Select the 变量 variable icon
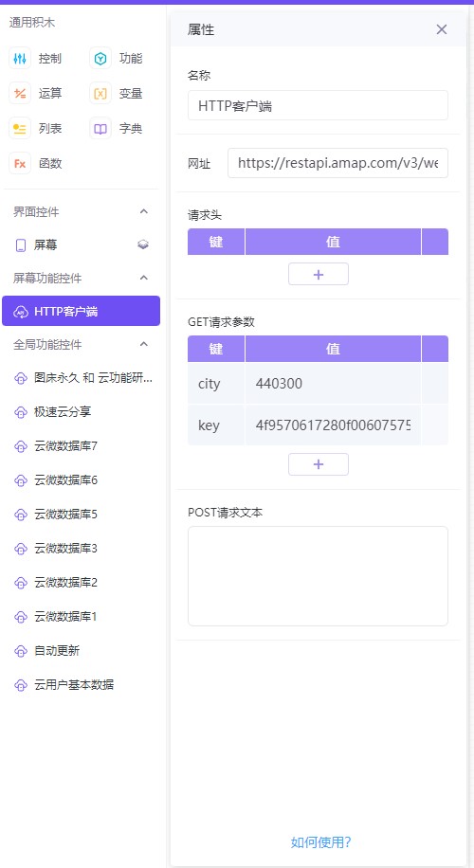474x868 pixels. pos(100,94)
